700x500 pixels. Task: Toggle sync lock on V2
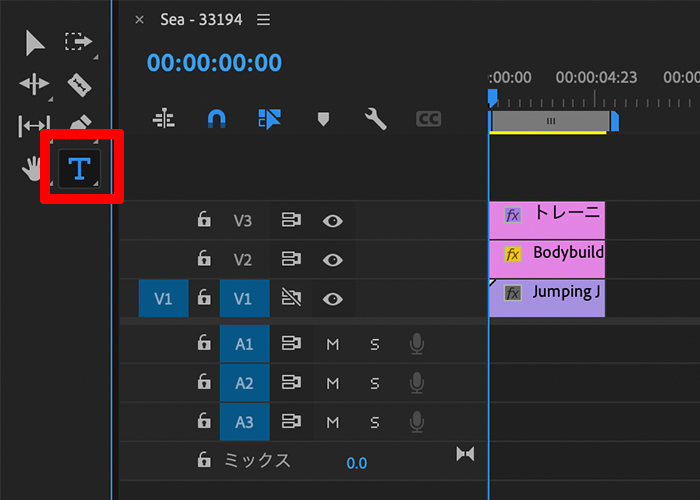(x=291, y=259)
